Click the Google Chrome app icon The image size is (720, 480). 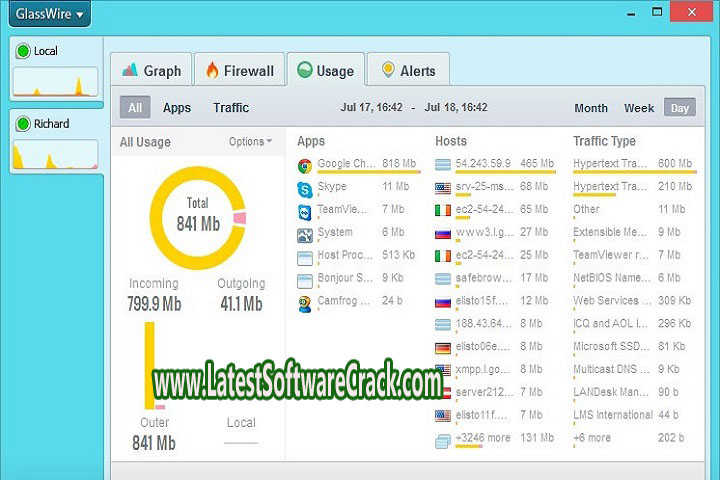305,165
